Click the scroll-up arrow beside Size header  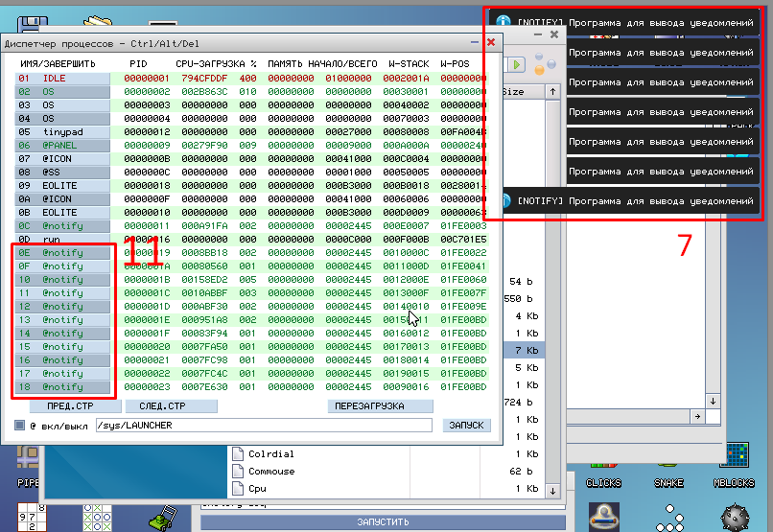tap(552, 92)
